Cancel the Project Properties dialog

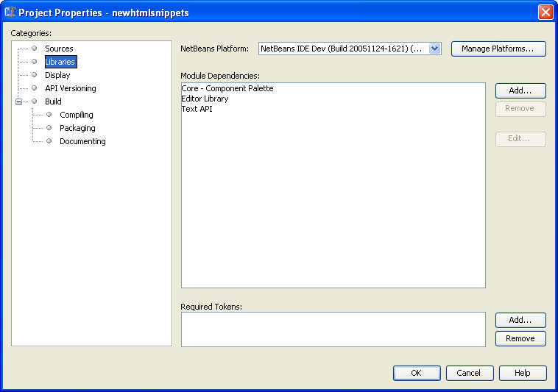tap(470, 373)
